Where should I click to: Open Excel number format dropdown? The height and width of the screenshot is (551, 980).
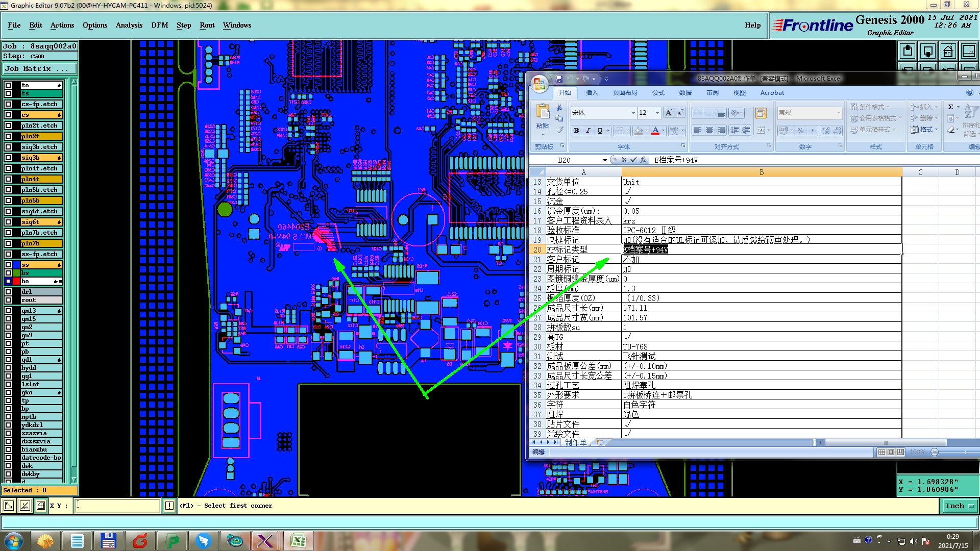(x=839, y=113)
